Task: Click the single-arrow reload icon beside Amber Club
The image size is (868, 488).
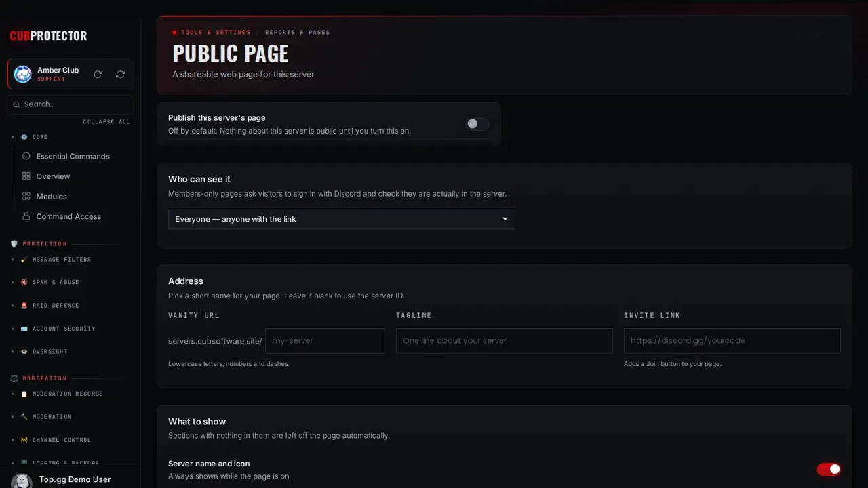Action: tap(98, 75)
